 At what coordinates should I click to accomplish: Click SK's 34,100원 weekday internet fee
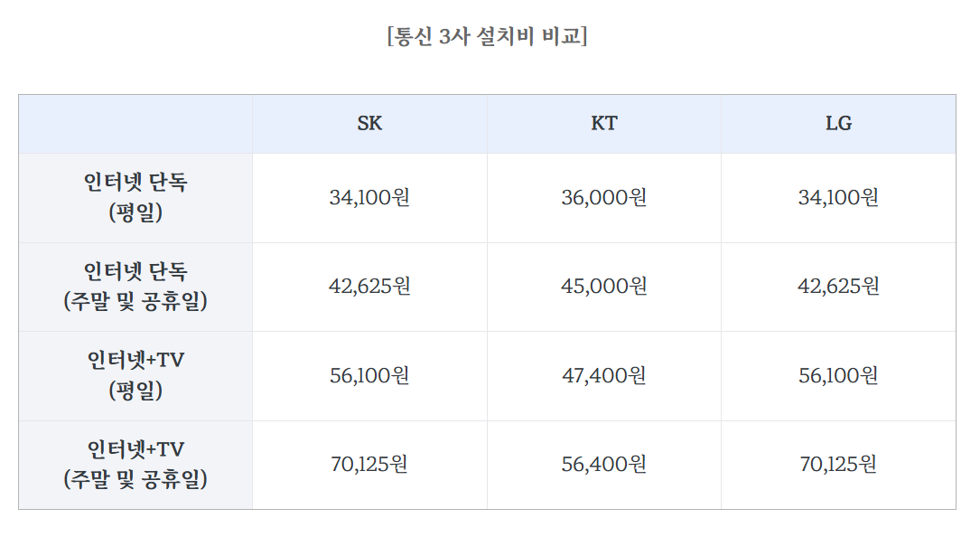tap(369, 197)
